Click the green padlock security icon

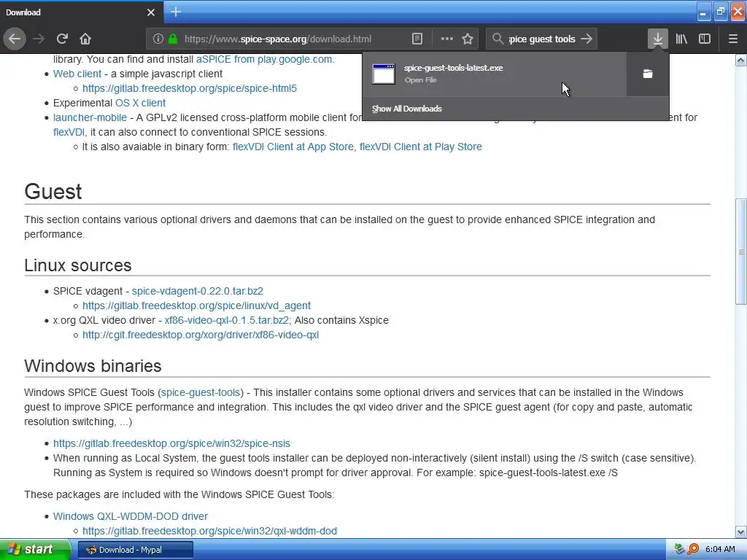[173, 39]
